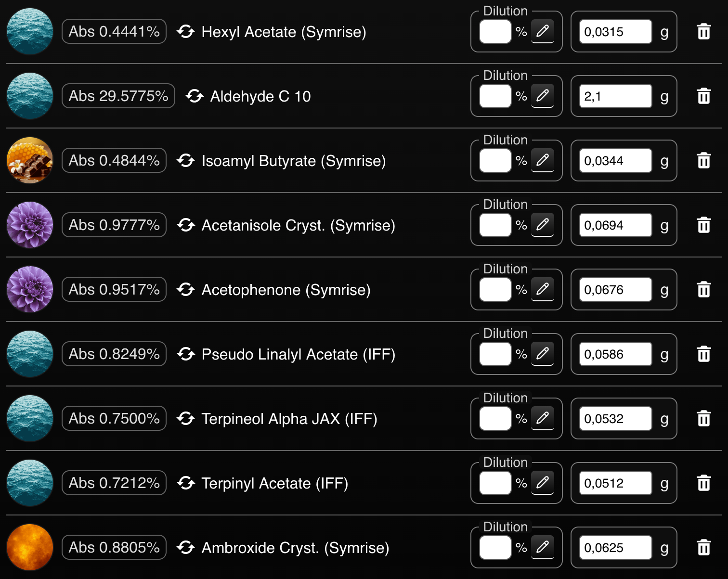Open dilution editor for Terpinyl Acetate
The height and width of the screenshot is (579, 728).
coord(543,483)
